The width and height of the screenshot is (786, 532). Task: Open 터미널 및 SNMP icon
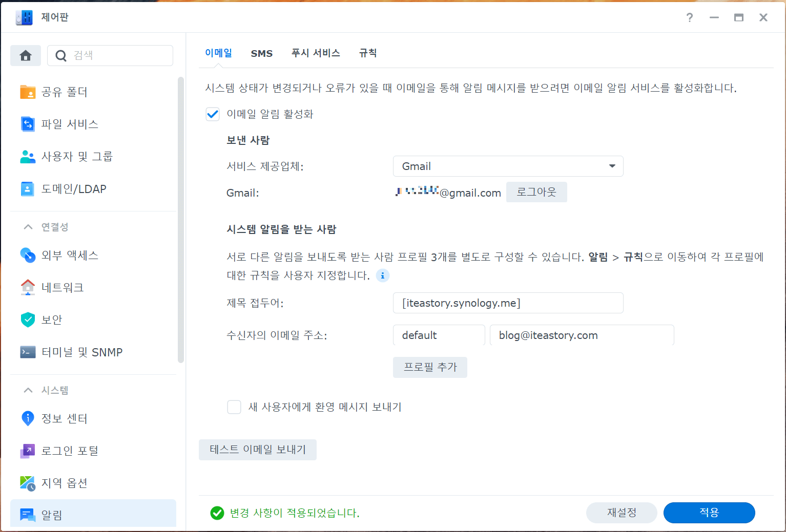click(x=28, y=352)
